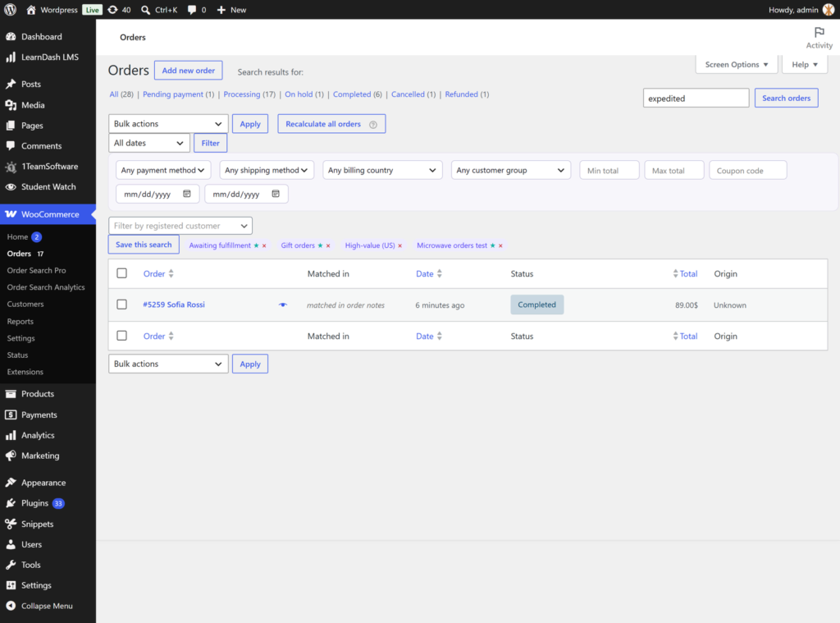Open Extensions in the WooCommerce submenu
This screenshot has width=840, height=623.
pos(25,372)
